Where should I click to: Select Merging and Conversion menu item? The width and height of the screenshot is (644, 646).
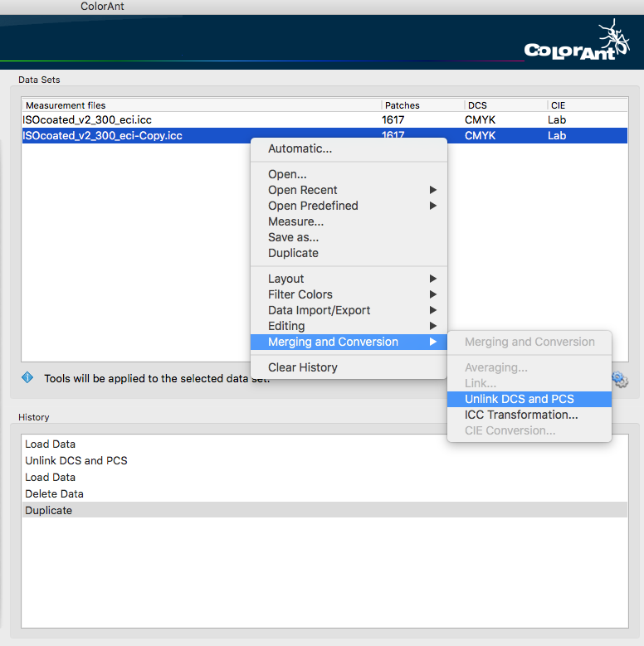pyautogui.click(x=349, y=342)
